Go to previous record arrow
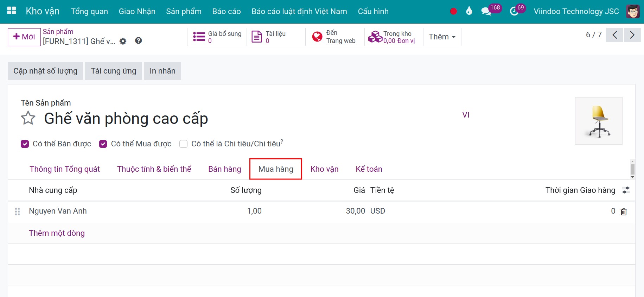This screenshot has height=297, width=644. (x=615, y=35)
